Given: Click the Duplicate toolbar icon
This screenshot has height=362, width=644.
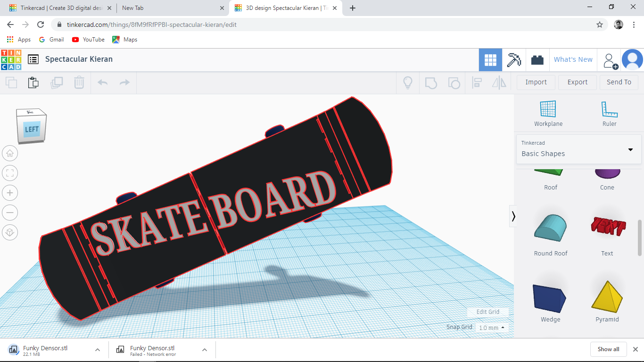Looking at the screenshot, I should [x=57, y=83].
